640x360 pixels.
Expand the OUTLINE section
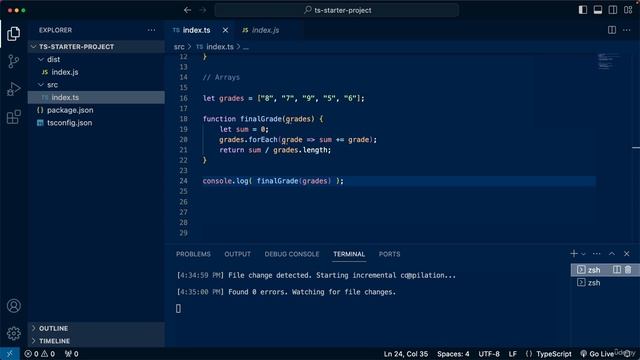pos(96,328)
